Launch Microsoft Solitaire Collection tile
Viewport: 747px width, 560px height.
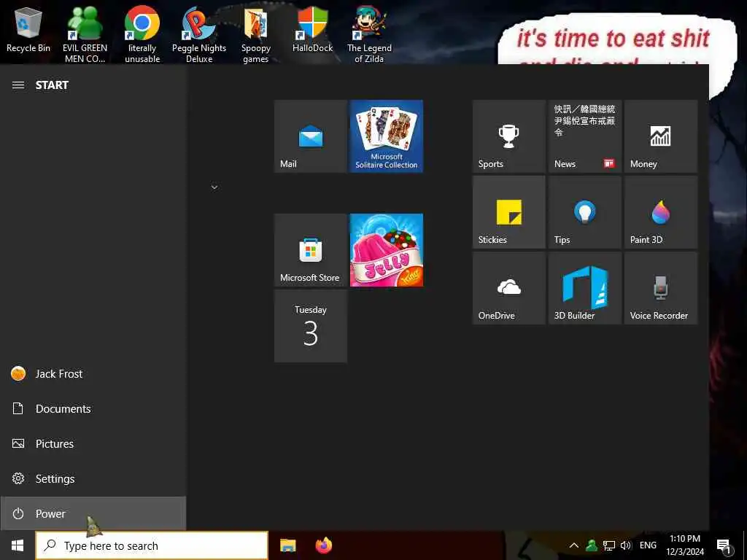click(x=387, y=136)
